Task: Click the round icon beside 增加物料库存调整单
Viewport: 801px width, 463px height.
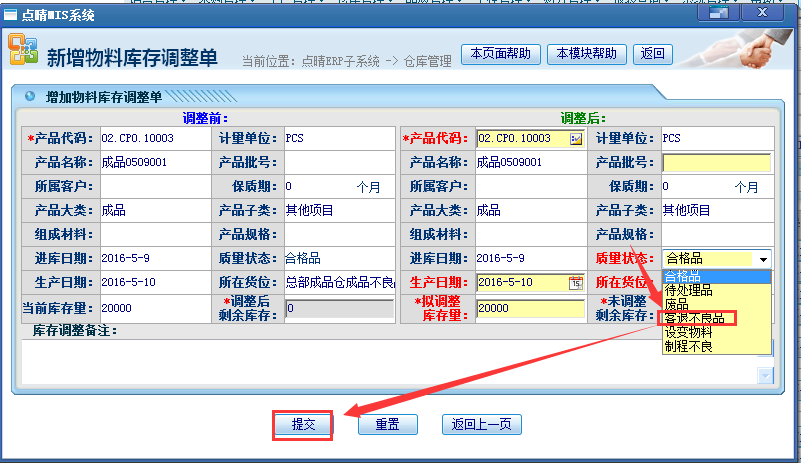Action: (x=30, y=97)
